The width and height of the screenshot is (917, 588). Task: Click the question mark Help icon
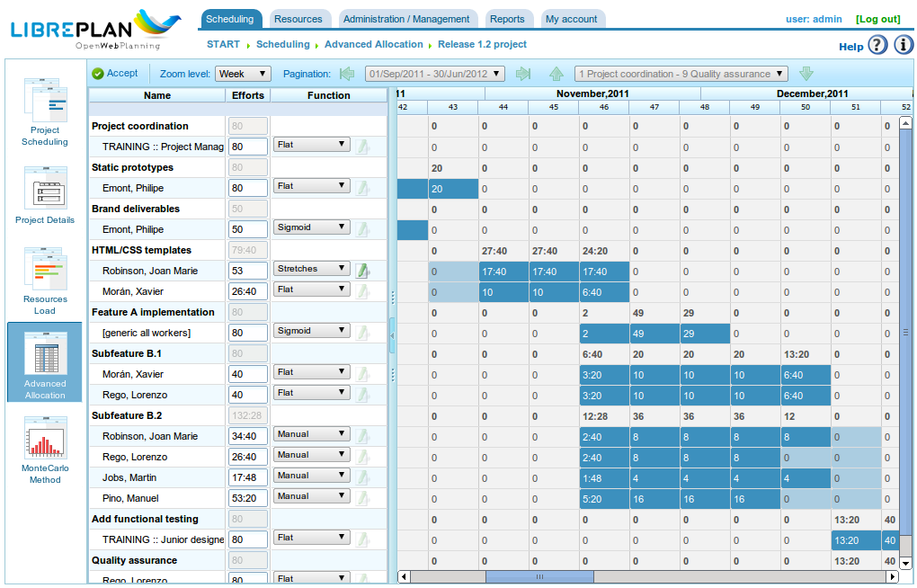[877, 45]
